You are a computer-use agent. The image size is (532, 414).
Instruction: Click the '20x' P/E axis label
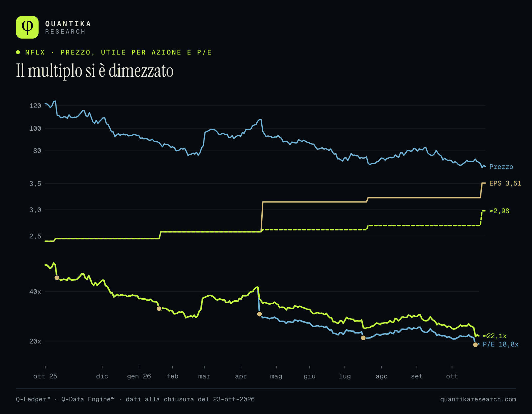point(35,341)
